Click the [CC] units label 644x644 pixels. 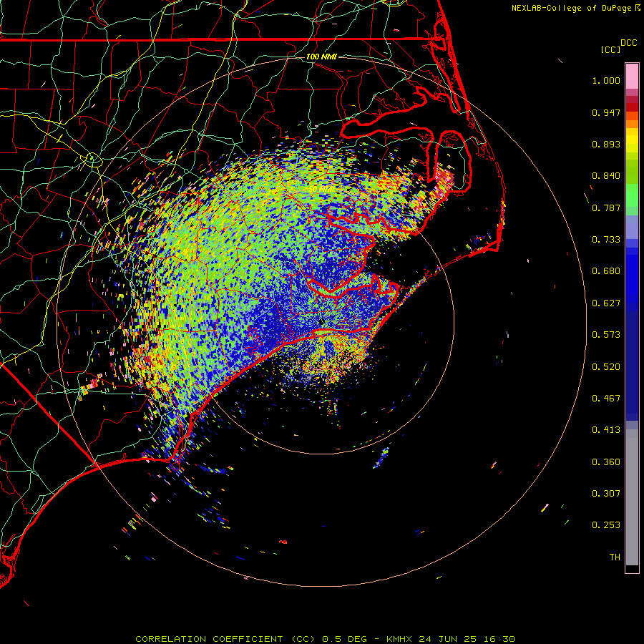(x=610, y=49)
